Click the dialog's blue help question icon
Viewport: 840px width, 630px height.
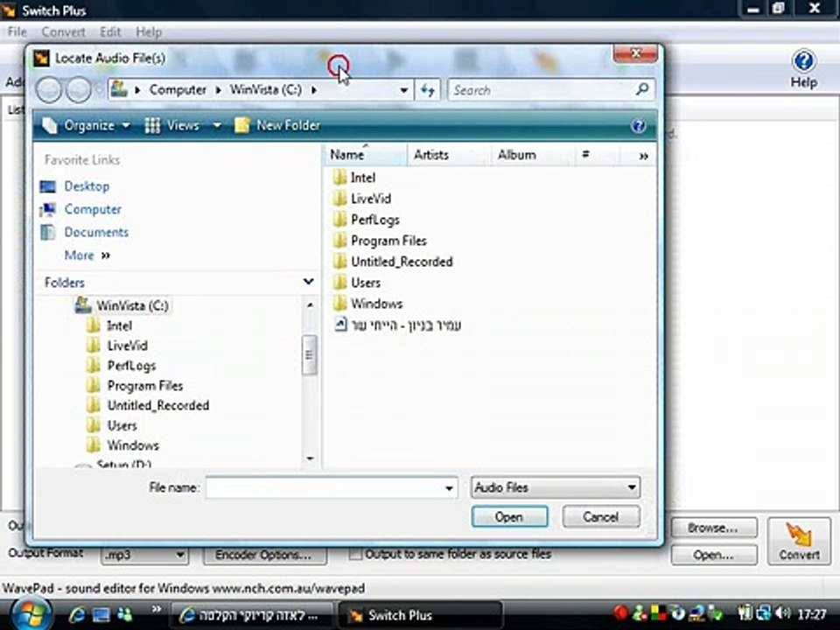pos(638,125)
